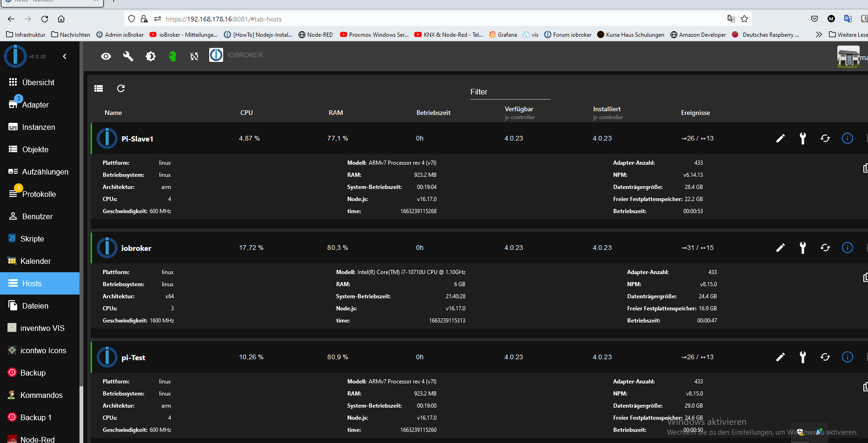Collapse the sidebar with the left chevron
This screenshot has height=443, width=868.
pyautogui.click(x=65, y=56)
